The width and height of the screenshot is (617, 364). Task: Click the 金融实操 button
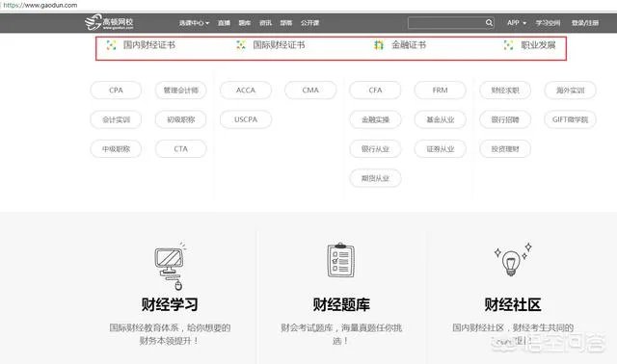click(375, 119)
